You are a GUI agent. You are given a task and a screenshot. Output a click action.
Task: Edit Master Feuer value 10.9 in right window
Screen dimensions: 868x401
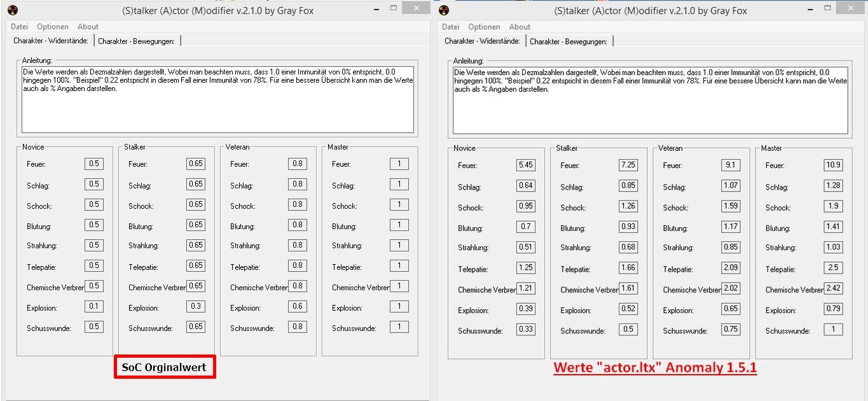tap(833, 165)
